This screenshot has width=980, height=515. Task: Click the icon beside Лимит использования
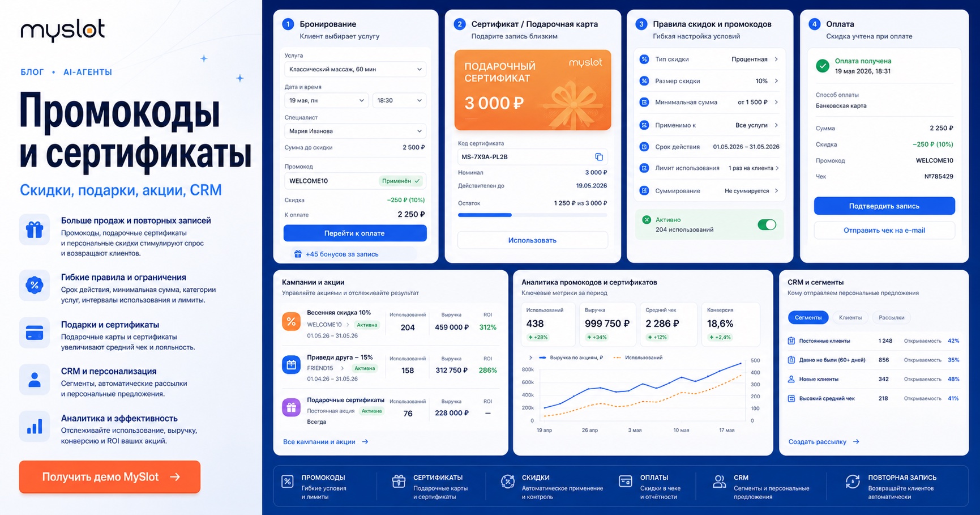644,168
